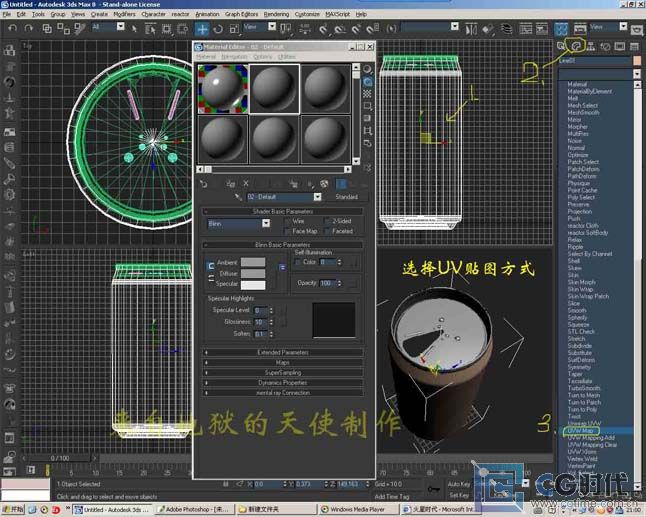646x517 pixels.
Task: Open the Layer Manager icon
Action: (x=506, y=29)
